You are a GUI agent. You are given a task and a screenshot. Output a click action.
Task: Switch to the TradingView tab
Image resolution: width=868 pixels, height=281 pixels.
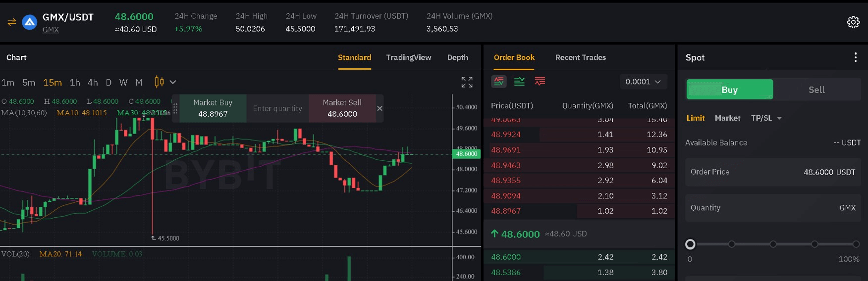(x=409, y=57)
